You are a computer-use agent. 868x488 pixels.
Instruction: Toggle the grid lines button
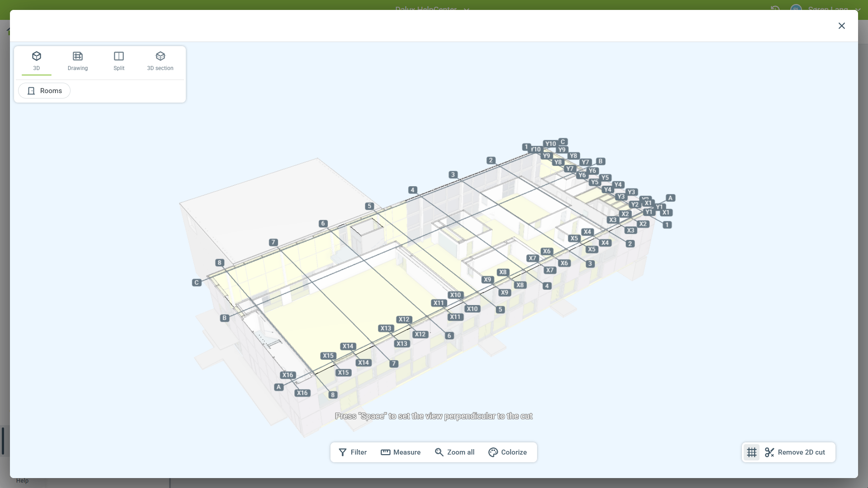point(752,452)
